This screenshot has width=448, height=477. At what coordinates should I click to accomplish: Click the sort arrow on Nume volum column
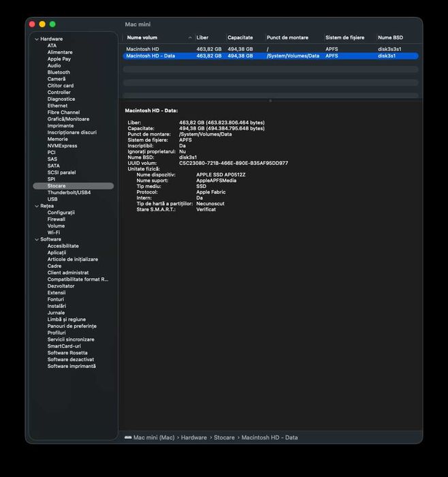pyautogui.click(x=190, y=37)
